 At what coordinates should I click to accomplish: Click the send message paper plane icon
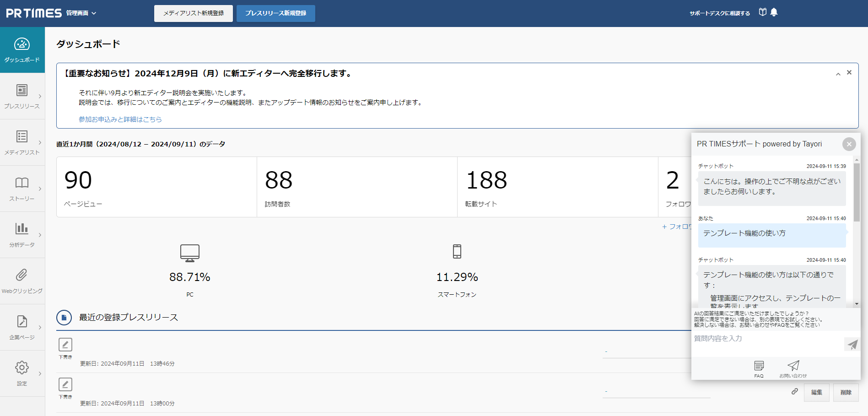click(852, 344)
